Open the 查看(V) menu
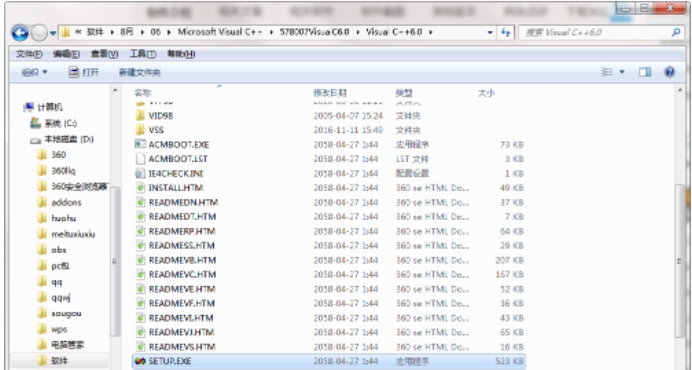Viewport: 692px width, 370px height. [x=105, y=54]
